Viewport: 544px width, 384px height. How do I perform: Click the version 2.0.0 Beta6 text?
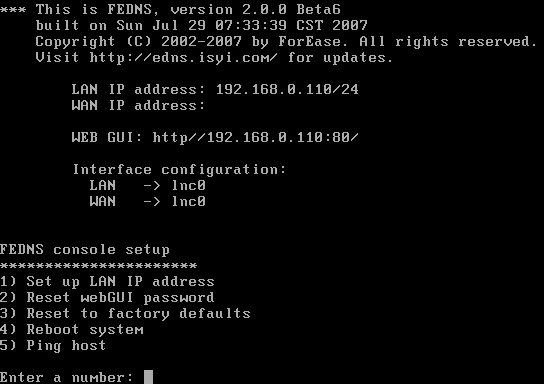(255, 9)
